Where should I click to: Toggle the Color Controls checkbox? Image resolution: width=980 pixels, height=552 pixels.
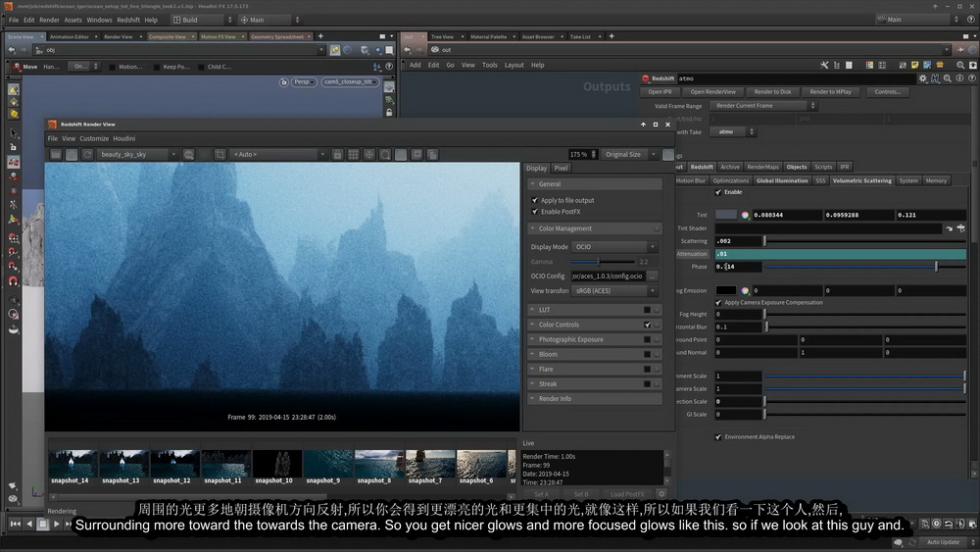coord(648,326)
